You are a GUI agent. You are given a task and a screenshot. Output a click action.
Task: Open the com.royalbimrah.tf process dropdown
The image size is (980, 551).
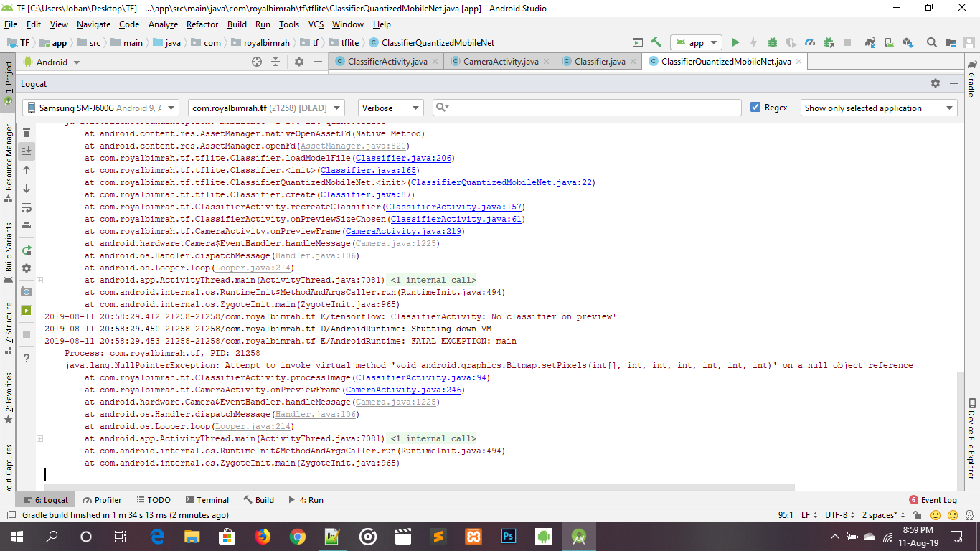tap(267, 108)
